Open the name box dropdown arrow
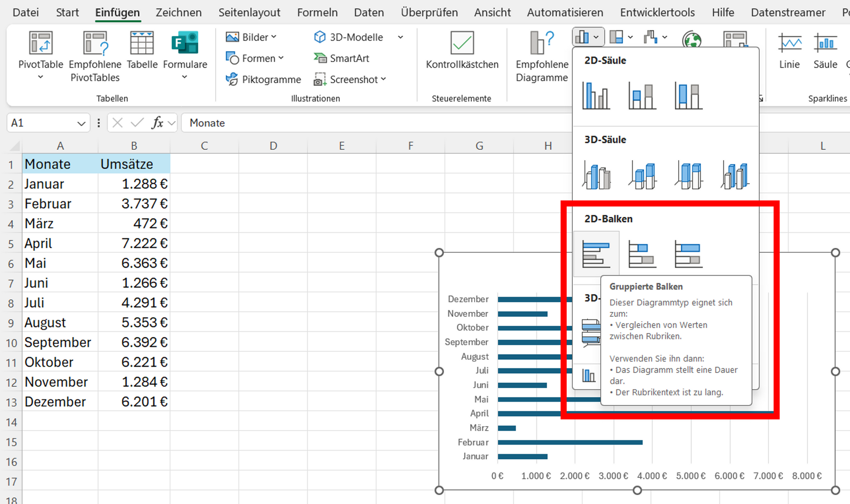Screen dimensions: 850x504 pyautogui.click(x=81, y=123)
